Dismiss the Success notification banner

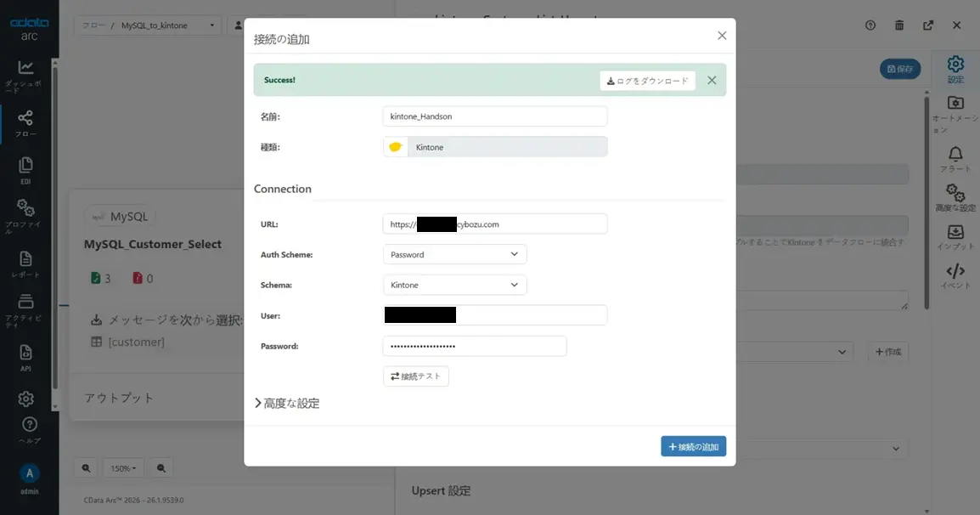click(712, 80)
